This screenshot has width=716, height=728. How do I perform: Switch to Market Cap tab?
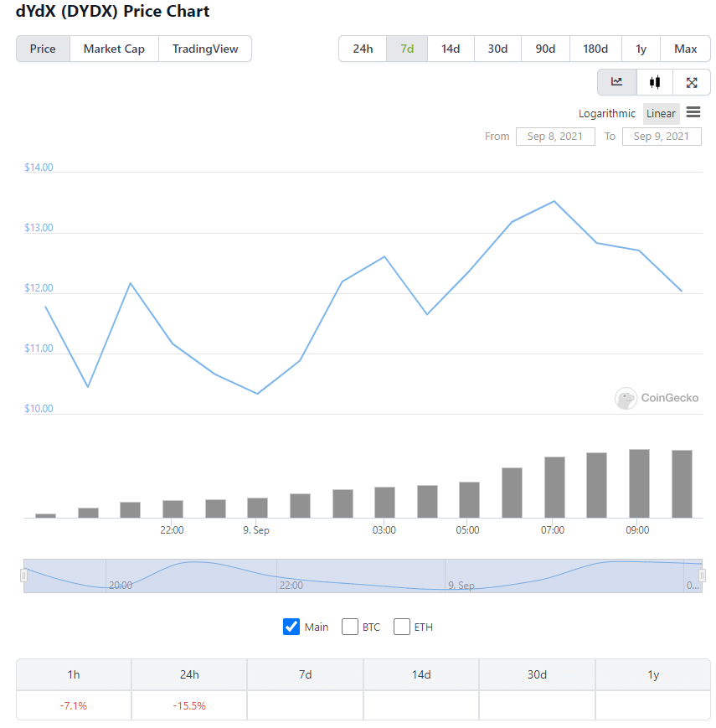114,49
